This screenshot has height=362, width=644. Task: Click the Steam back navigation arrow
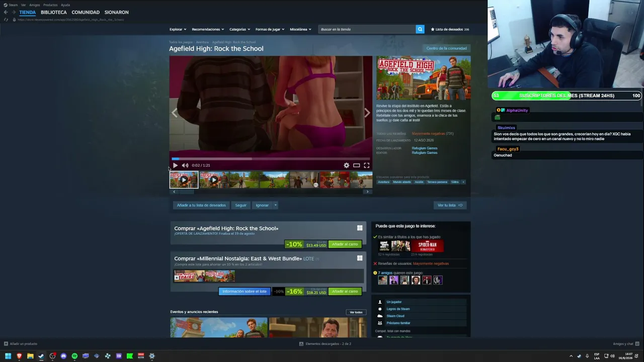6,12
